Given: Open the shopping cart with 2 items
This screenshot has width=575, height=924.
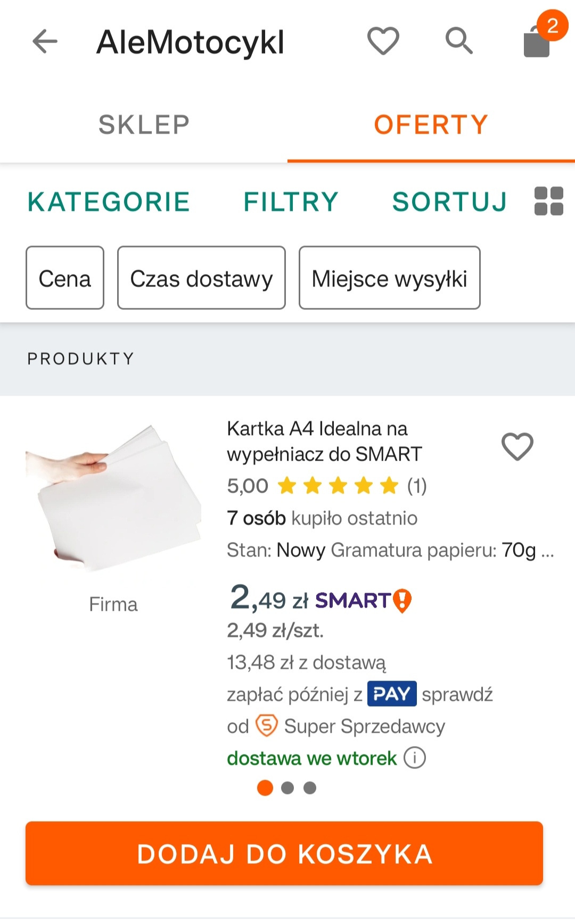Looking at the screenshot, I should click(538, 41).
